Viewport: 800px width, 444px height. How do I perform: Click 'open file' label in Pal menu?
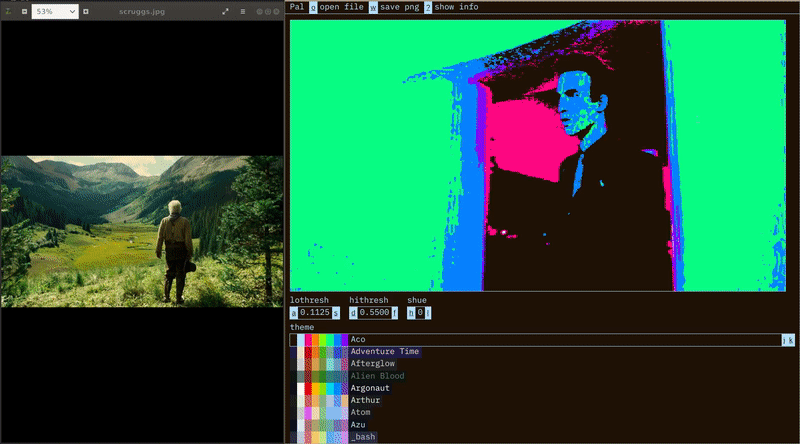(x=341, y=7)
